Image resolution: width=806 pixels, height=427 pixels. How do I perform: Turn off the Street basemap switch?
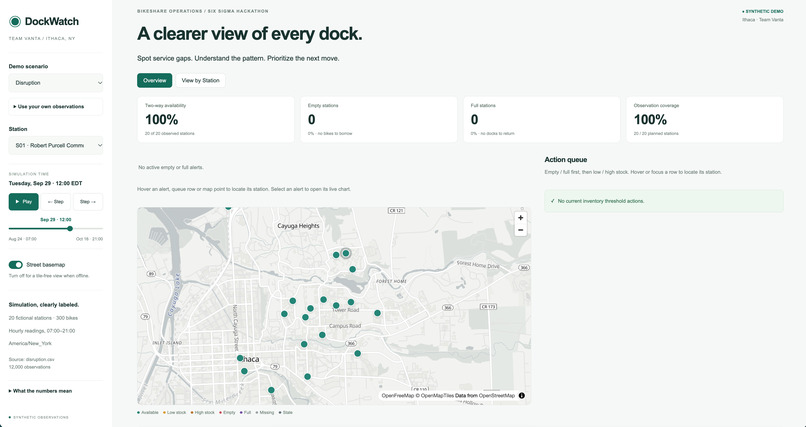tap(16, 265)
